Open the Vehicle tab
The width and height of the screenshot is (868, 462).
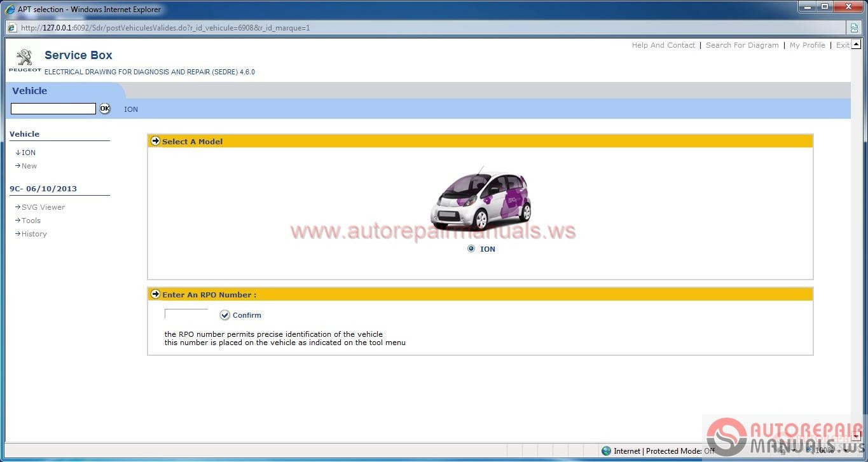(x=30, y=91)
